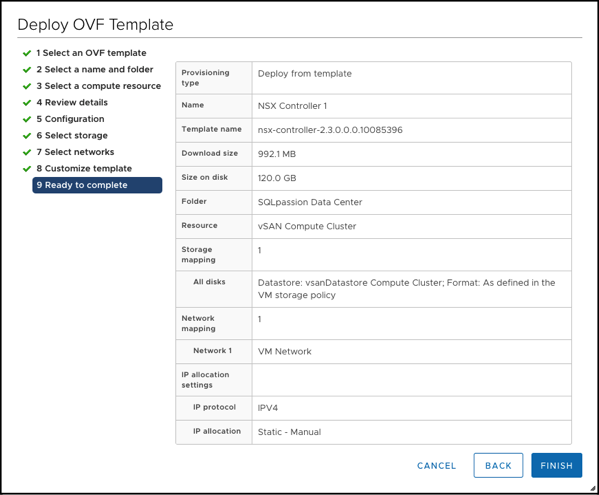Click the 'IPV4' protocol value
Screen dimensions: 599x495
267,408
